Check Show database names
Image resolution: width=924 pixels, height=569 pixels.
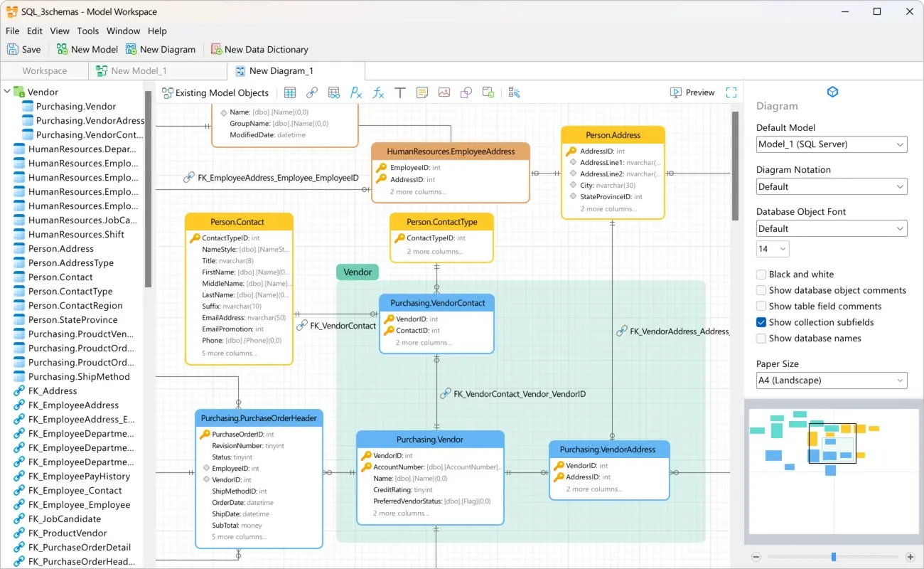click(760, 338)
